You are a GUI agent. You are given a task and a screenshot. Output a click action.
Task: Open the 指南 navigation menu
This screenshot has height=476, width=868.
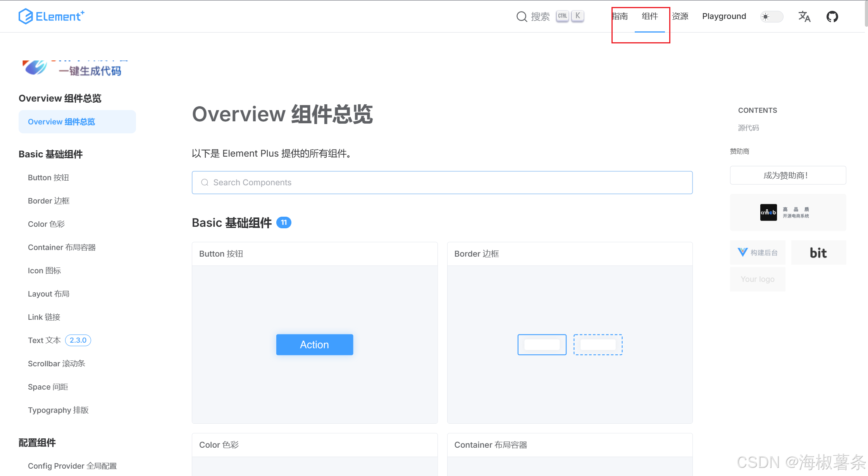pos(621,16)
